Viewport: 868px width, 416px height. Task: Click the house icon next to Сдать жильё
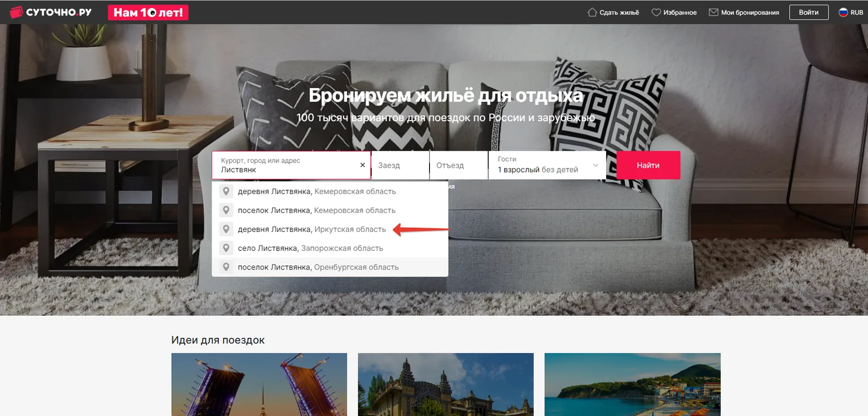592,12
